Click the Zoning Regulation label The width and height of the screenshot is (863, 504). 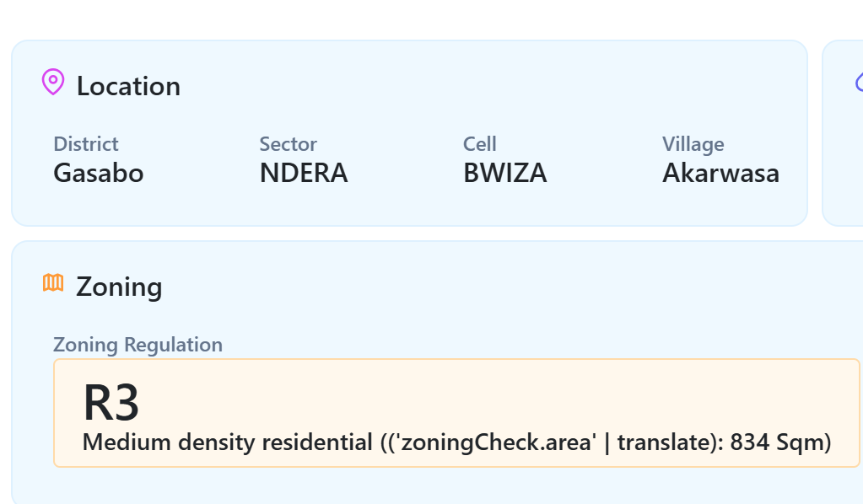(x=138, y=345)
